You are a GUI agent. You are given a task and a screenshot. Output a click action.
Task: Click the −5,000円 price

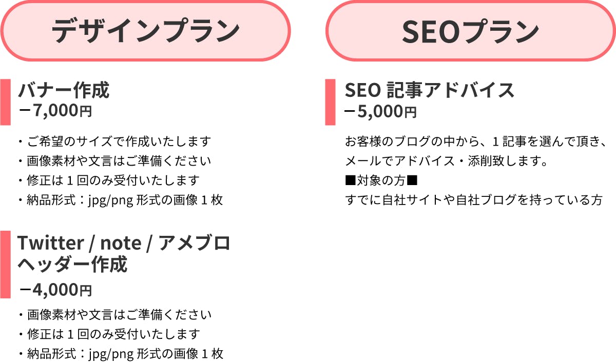(380, 112)
